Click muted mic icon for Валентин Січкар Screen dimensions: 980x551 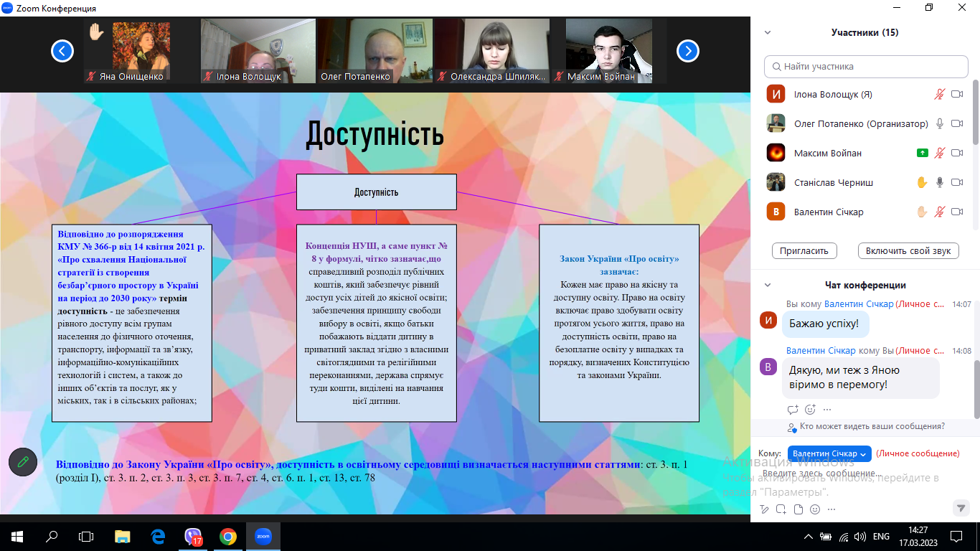coord(940,212)
